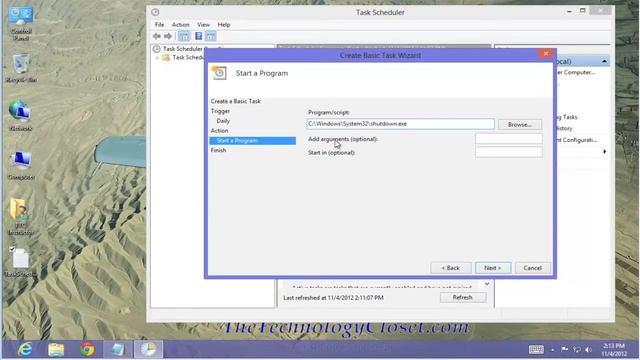Open the Computer desktop icon

pos(21,165)
